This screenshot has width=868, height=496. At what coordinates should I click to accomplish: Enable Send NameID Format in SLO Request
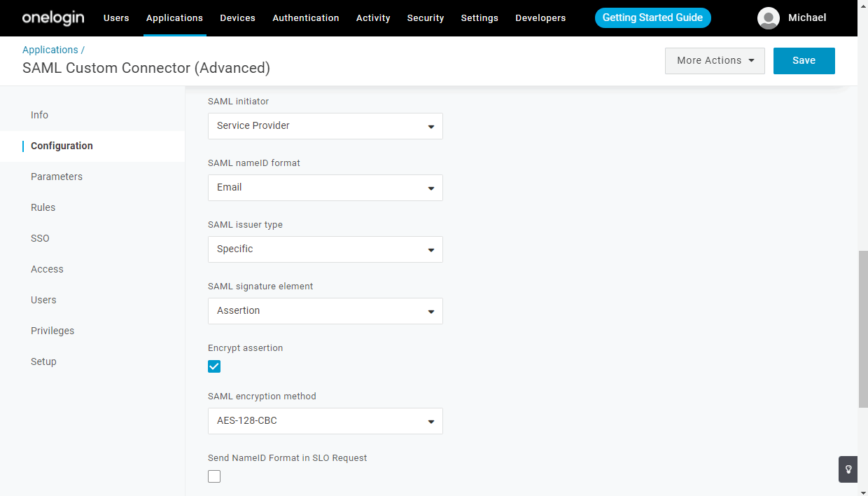[214, 476]
